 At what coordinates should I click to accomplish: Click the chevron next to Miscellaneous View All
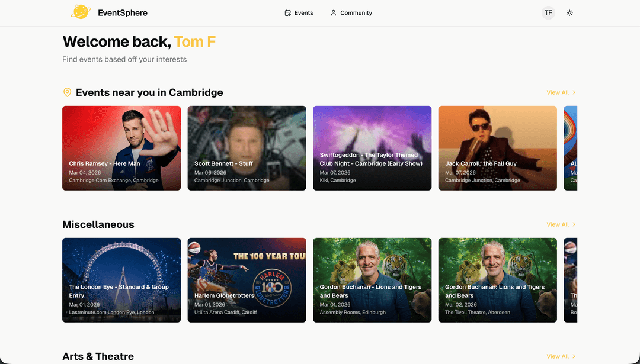[572, 224]
